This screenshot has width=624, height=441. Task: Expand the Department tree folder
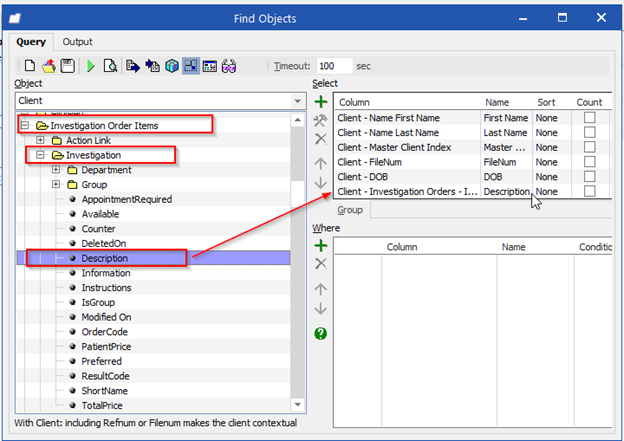tap(56, 170)
